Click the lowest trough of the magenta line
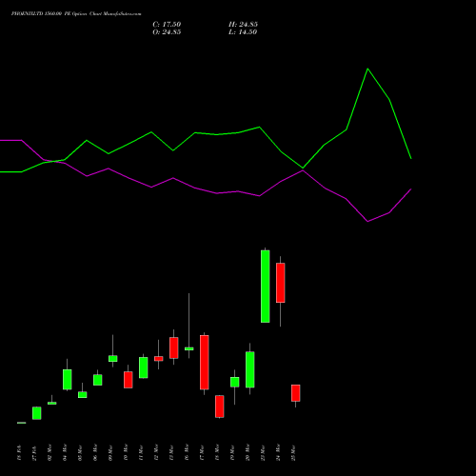Image resolution: width=476 pixels, height=476 pixels. click(367, 222)
